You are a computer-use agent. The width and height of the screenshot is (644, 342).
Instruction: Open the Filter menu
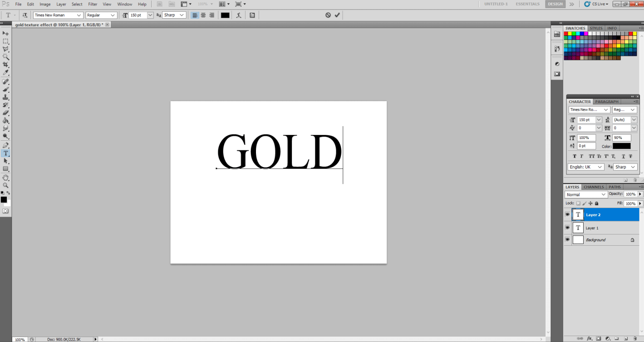point(93,4)
